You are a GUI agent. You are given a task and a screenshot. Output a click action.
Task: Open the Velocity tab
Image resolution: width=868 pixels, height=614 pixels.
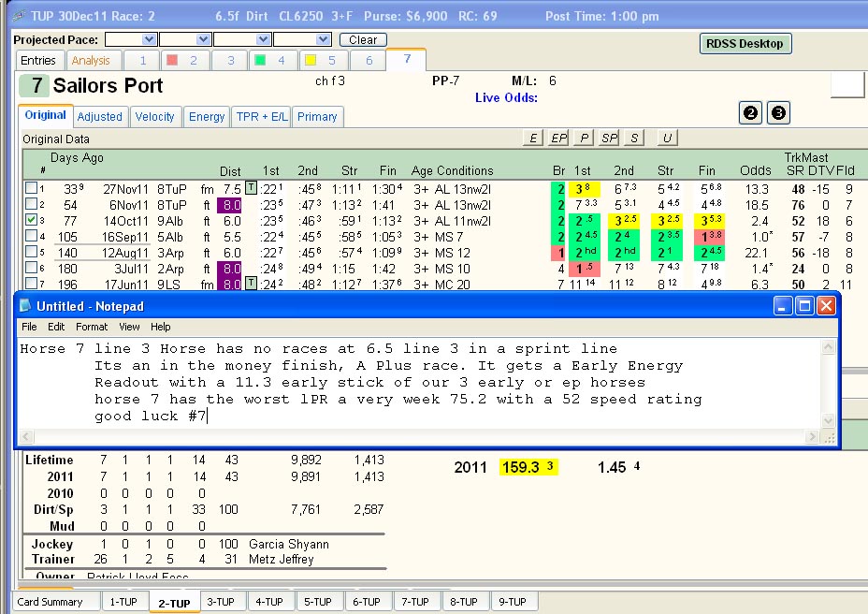click(154, 116)
